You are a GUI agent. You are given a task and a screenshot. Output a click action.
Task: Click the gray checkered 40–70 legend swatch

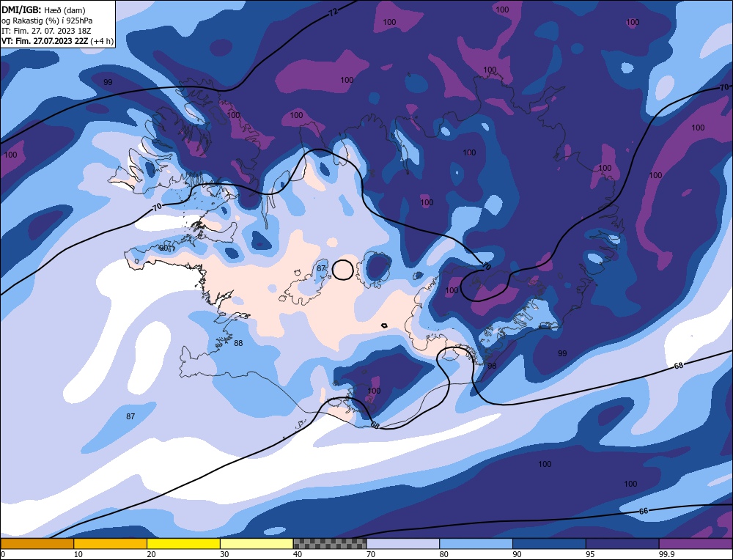click(x=330, y=543)
